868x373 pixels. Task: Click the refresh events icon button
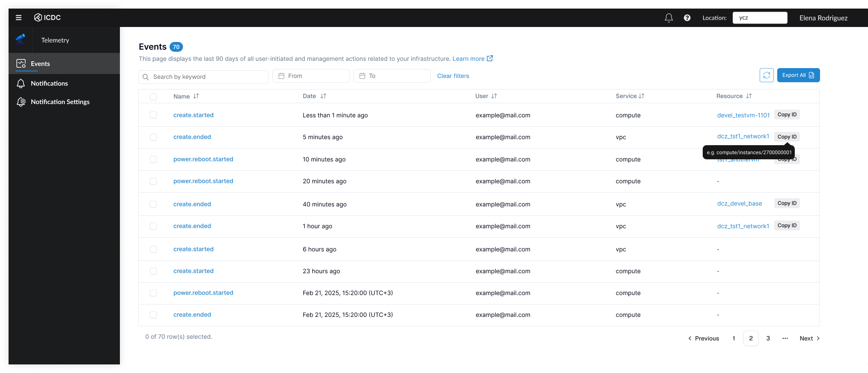[767, 75]
